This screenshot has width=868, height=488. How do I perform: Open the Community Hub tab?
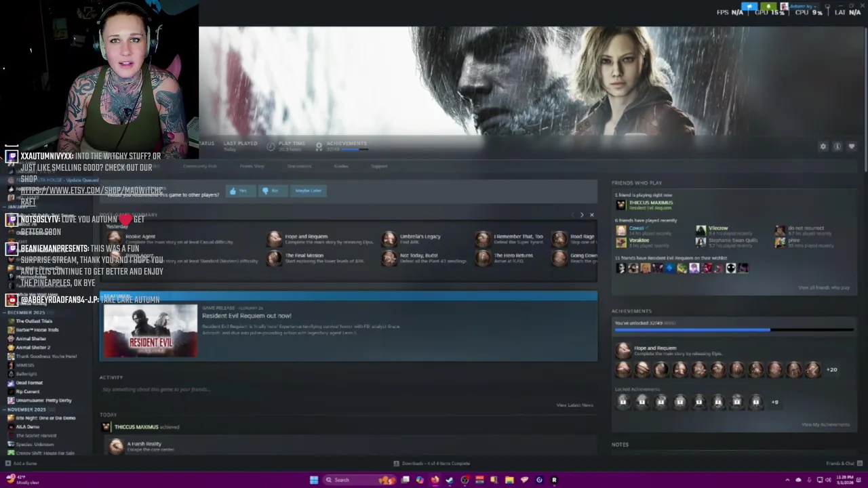point(200,166)
